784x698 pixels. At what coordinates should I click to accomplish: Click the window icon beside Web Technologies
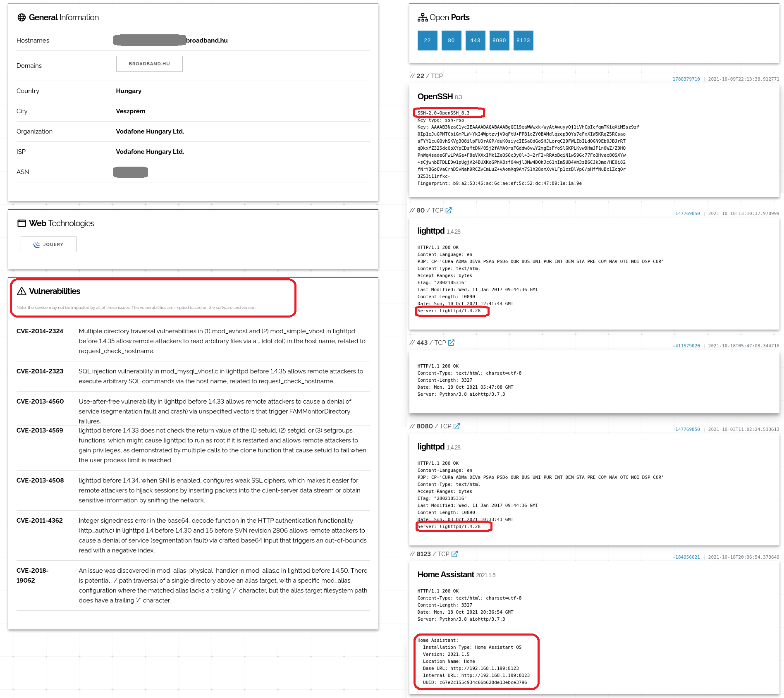click(22, 223)
